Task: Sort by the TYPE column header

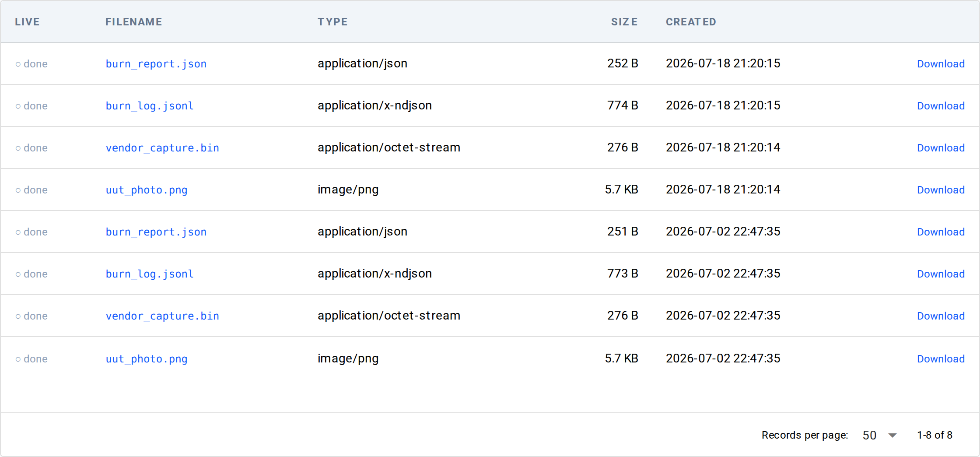Action: [x=332, y=22]
